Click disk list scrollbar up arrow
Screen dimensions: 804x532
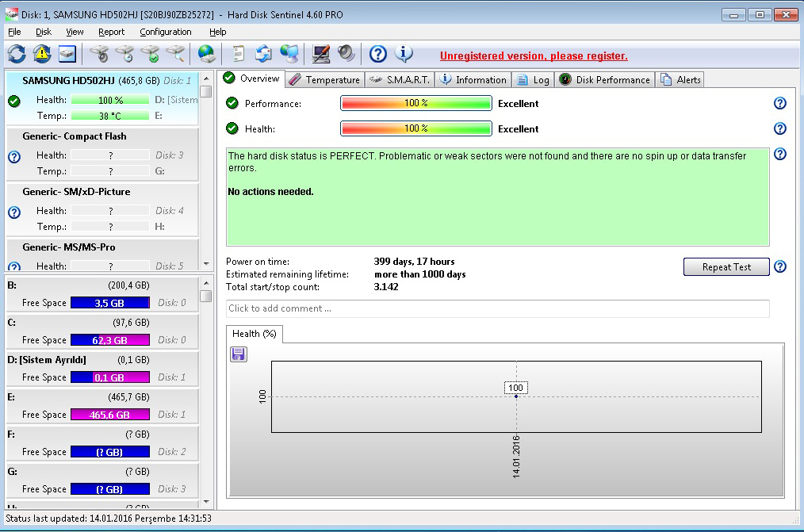point(206,78)
